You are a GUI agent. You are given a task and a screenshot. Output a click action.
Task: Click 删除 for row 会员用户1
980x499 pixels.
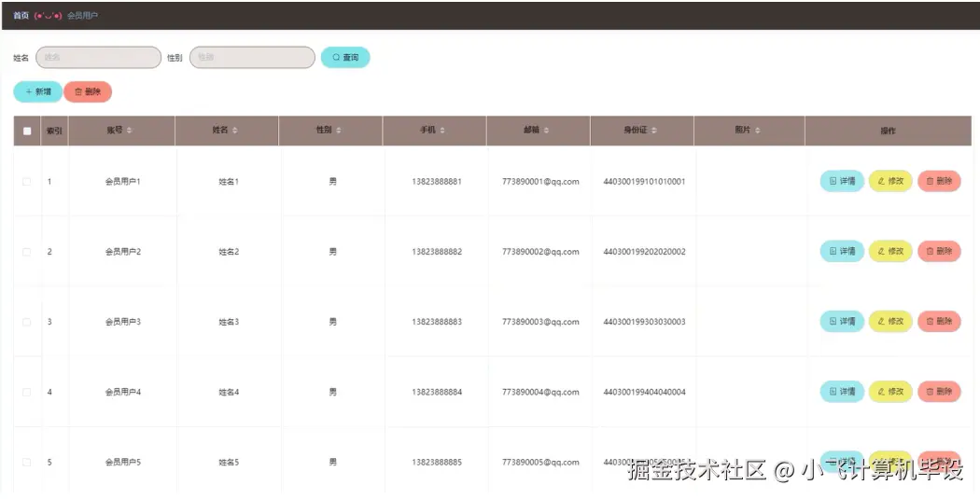click(939, 181)
